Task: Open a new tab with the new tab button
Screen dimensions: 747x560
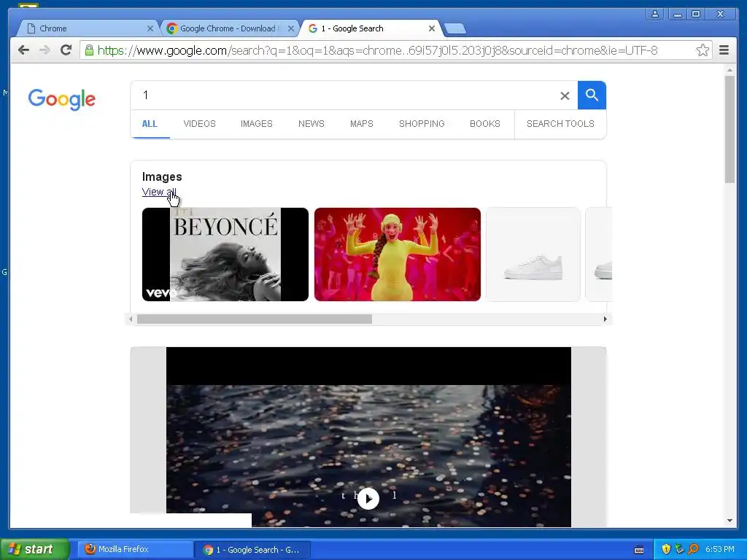Action: pos(455,29)
